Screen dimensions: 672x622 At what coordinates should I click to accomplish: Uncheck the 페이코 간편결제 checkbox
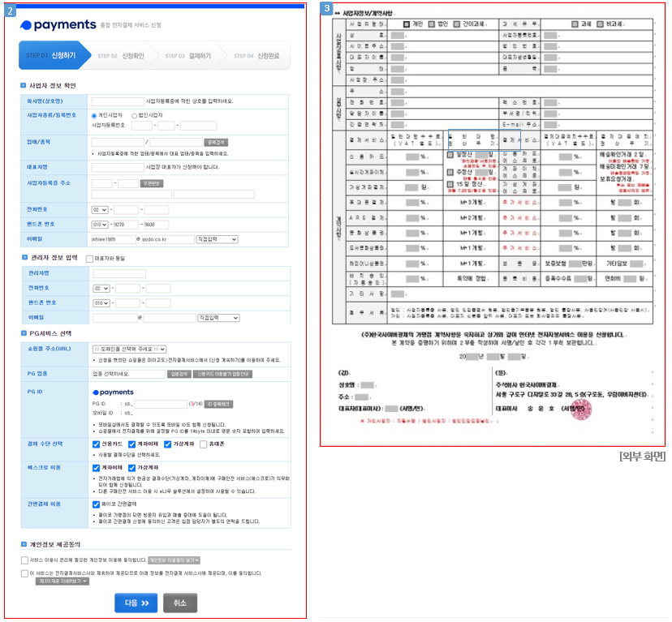(x=96, y=504)
